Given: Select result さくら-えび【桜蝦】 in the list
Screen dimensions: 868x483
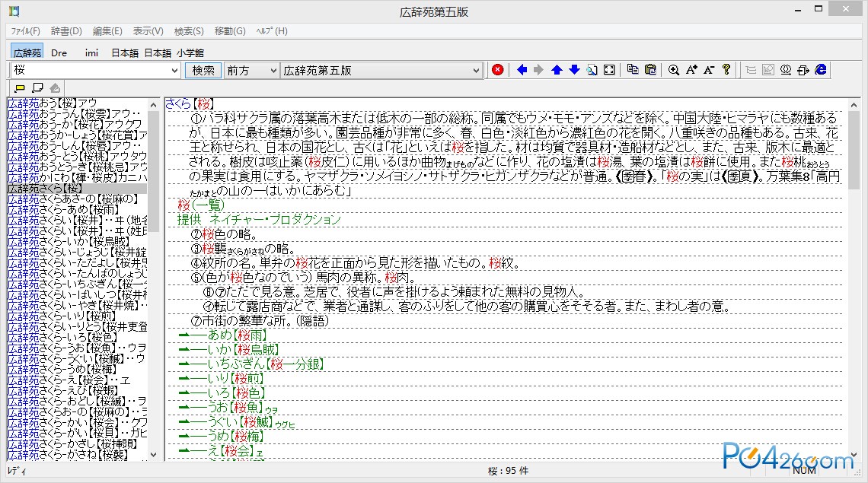Looking at the screenshot, I should point(77,391).
